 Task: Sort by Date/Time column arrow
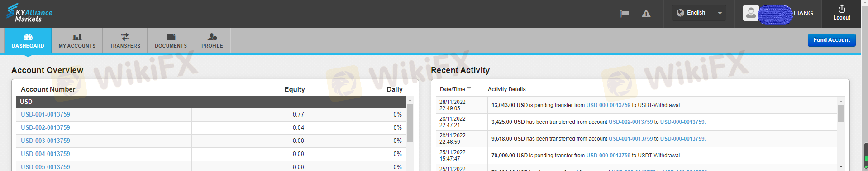(x=469, y=88)
